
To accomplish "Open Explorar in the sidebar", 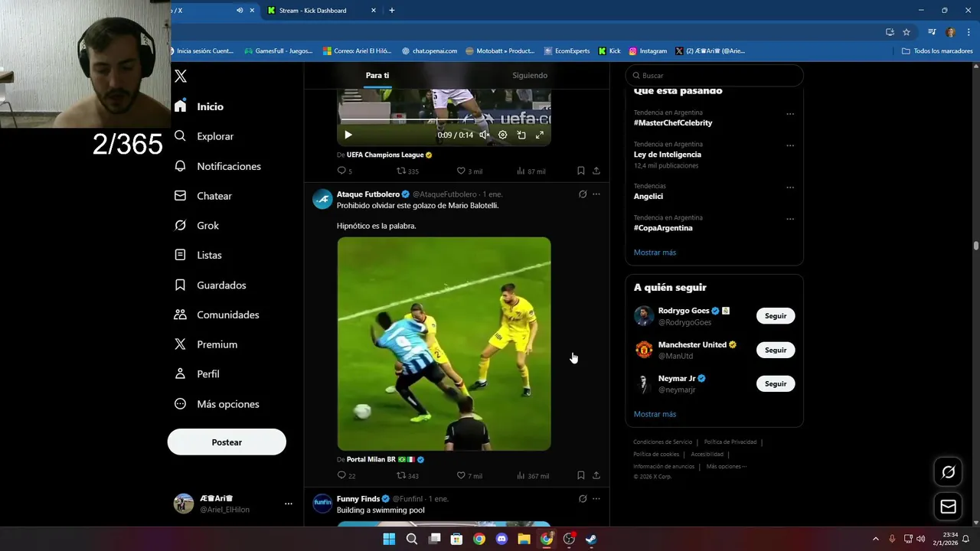I will click(x=204, y=136).
